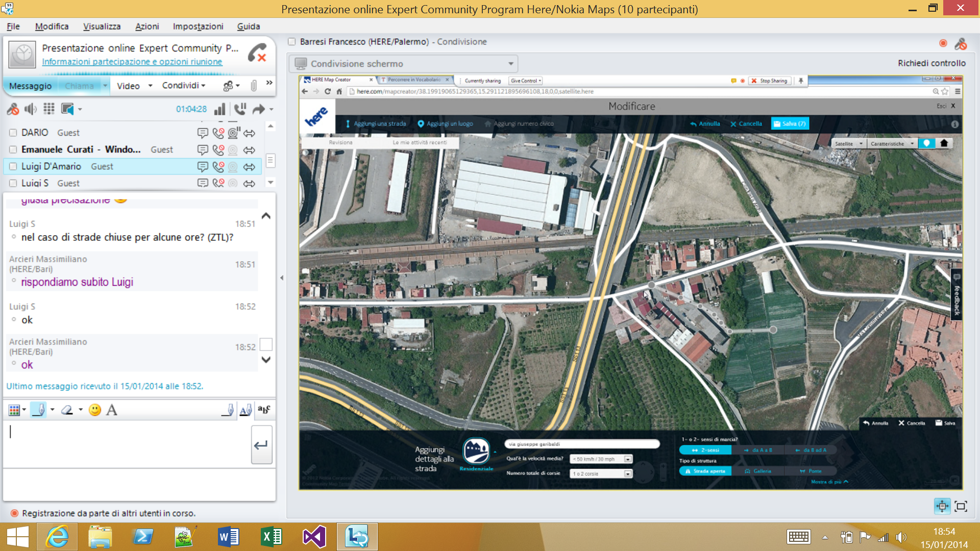Image resolution: width=980 pixels, height=551 pixels.
Task: Click the abc text input mode
Action: 264,409
